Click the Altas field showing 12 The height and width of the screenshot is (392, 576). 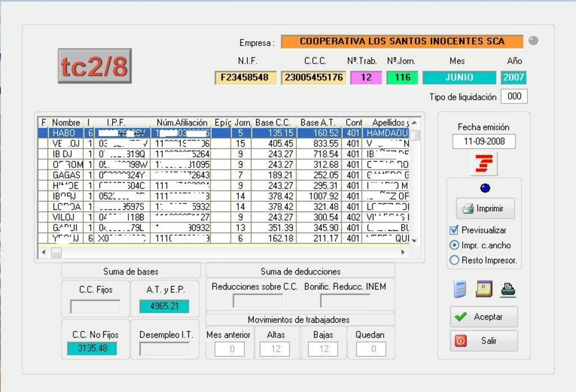[x=275, y=349]
